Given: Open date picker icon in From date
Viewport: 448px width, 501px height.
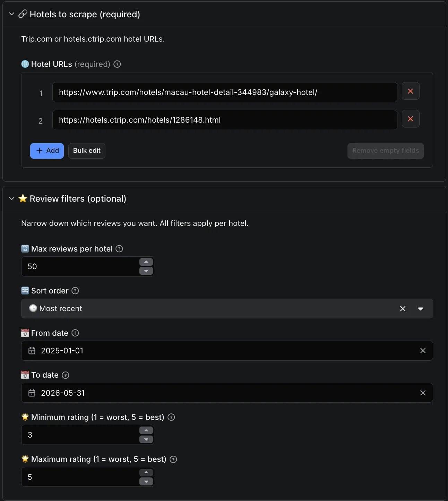Looking at the screenshot, I should click(x=32, y=351).
